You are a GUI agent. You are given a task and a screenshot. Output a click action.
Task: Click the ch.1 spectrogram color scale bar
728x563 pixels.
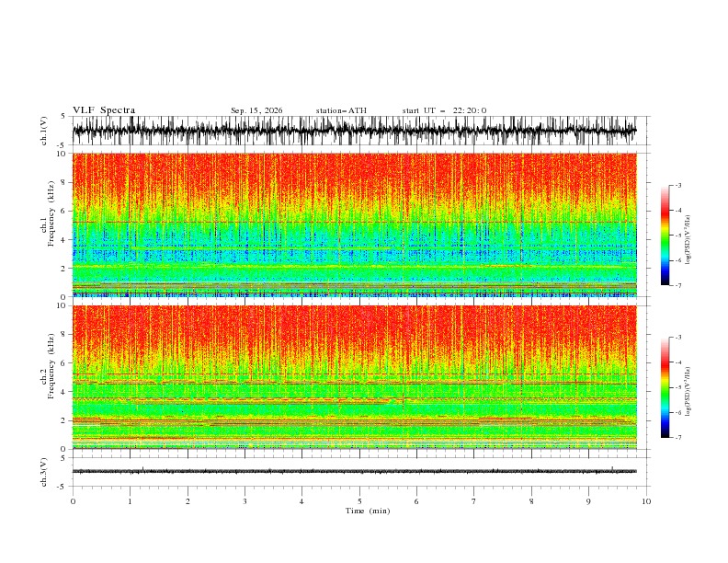pos(665,236)
